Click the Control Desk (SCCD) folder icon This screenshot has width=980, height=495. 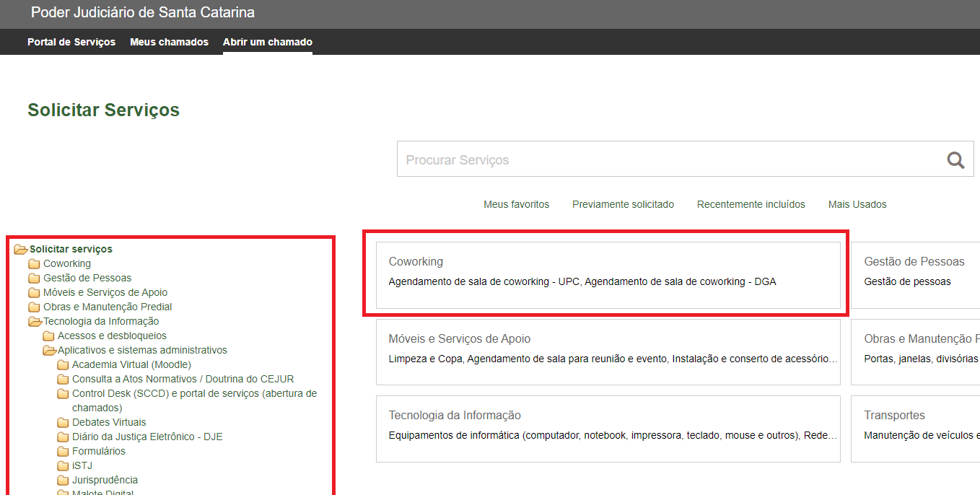(63, 393)
